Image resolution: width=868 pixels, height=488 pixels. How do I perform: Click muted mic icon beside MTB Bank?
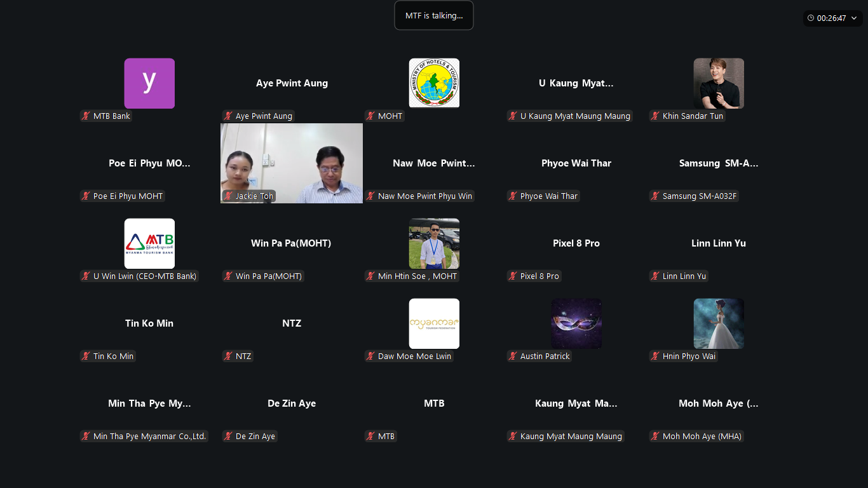(86, 116)
